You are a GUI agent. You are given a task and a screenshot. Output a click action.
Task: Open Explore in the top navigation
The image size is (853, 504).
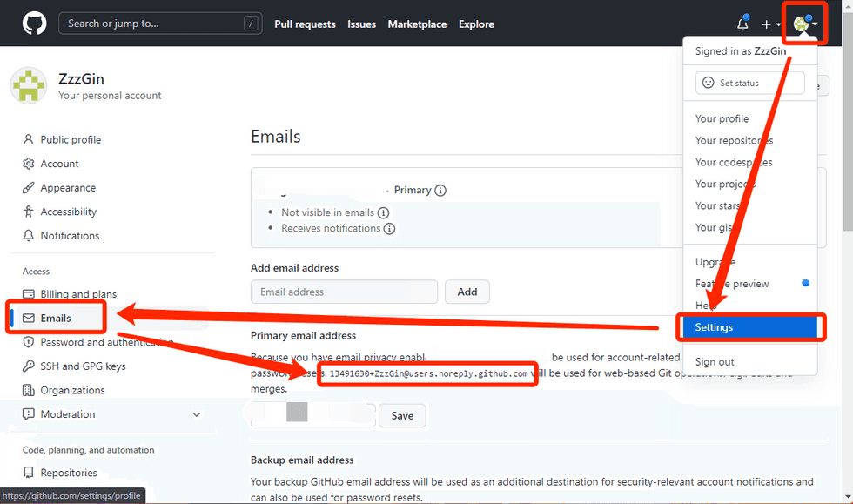477,24
